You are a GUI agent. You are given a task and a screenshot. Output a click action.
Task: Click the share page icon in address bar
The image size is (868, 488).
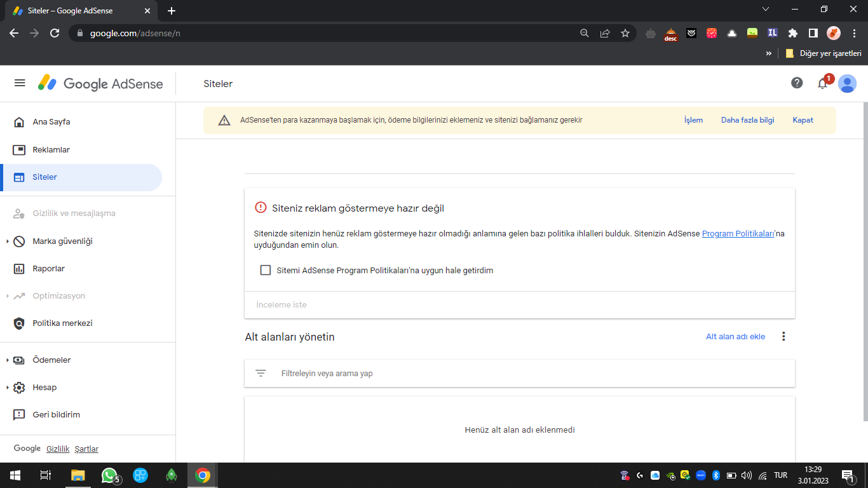point(605,33)
